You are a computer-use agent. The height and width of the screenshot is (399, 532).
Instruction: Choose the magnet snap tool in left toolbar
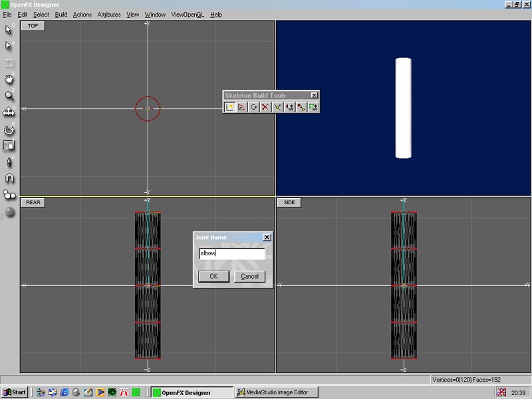pos(9,178)
